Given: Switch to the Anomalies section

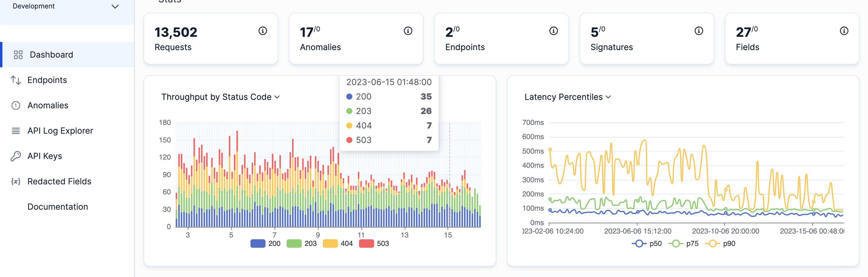Looking at the screenshot, I should [x=48, y=105].
